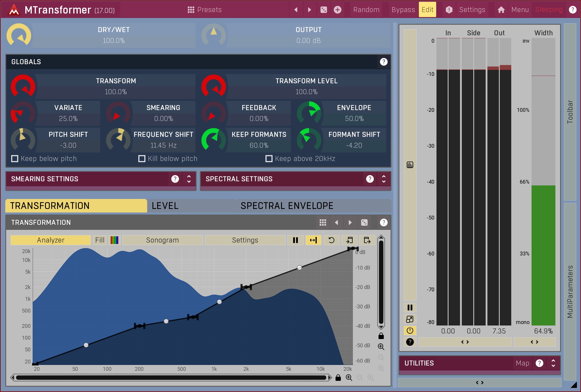The height and width of the screenshot is (392, 581).
Task: Open the Globals help question mark
Action: pos(384,62)
